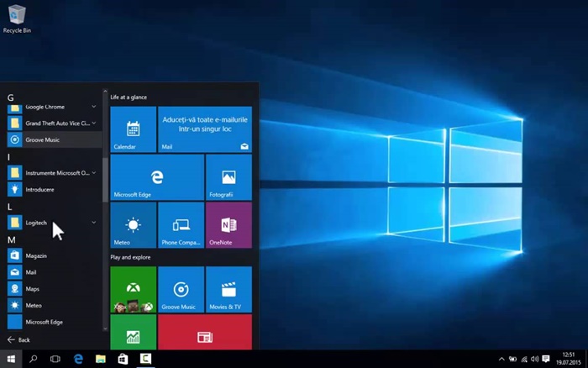Open Introducere in the app list

coord(54,189)
